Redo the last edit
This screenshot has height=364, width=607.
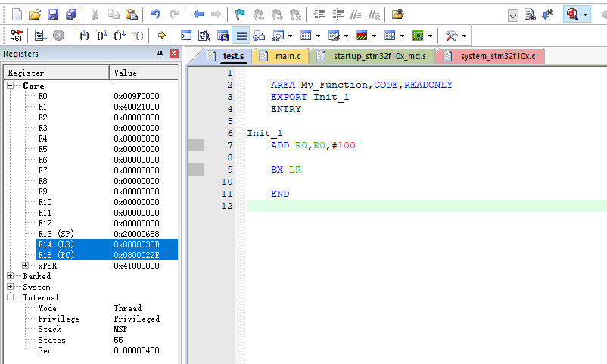click(x=174, y=14)
